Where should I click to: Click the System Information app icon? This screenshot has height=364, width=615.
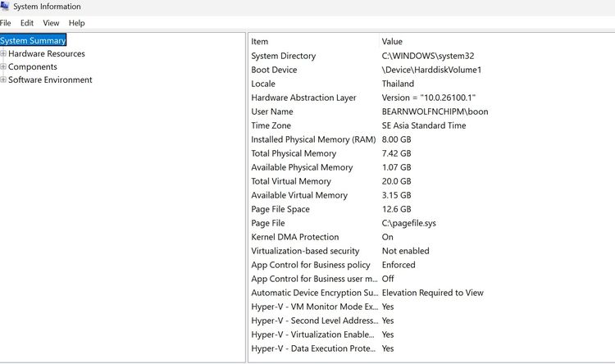pyautogui.click(x=5, y=7)
